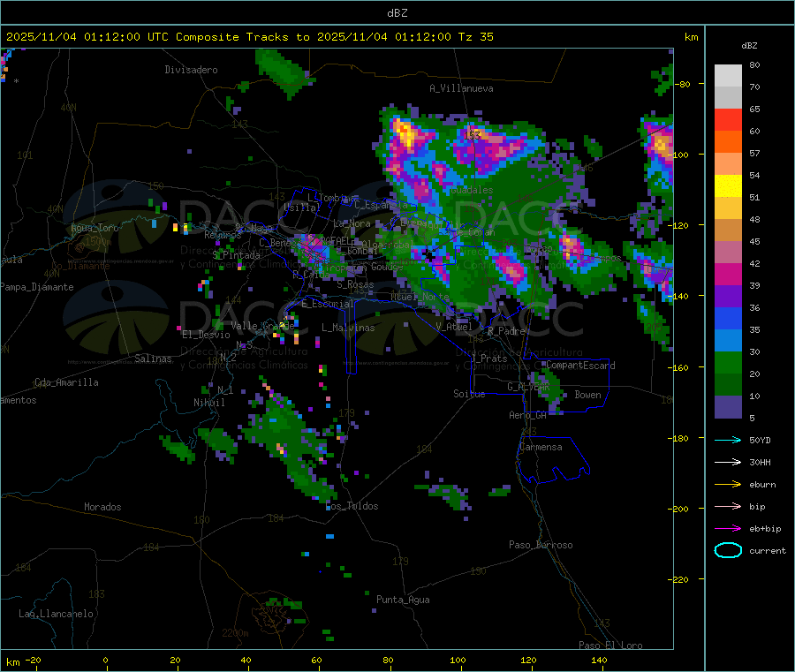The width and height of the screenshot is (795, 672).
Task: Click the 'Salinas' map label
Action: 153,359
